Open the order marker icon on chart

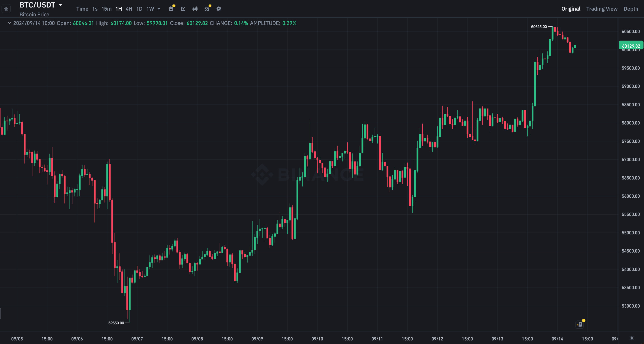[x=580, y=325]
